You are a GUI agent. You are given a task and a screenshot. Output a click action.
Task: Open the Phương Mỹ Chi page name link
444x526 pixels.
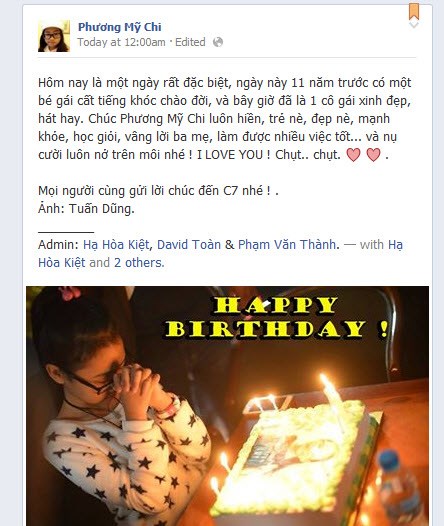120,27
